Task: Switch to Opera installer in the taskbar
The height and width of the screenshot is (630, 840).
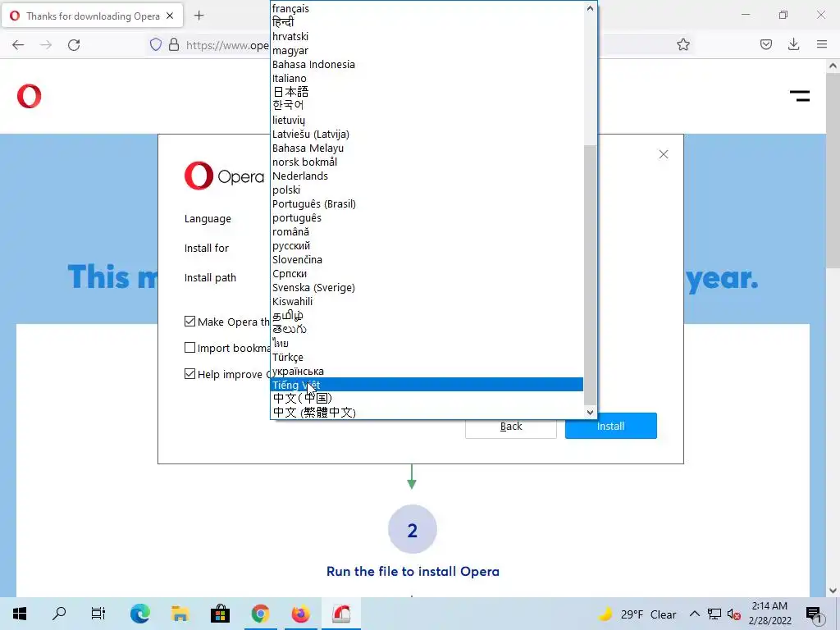Action: point(340,614)
